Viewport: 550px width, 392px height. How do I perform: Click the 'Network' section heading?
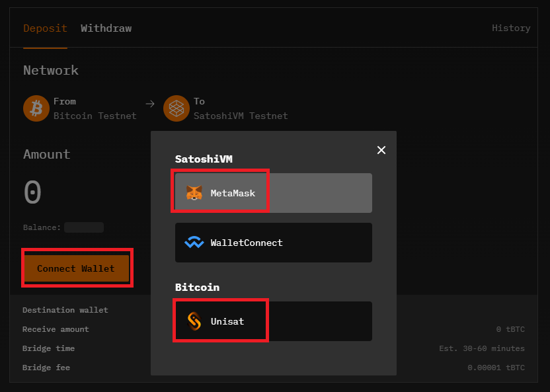click(x=51, y=70)
